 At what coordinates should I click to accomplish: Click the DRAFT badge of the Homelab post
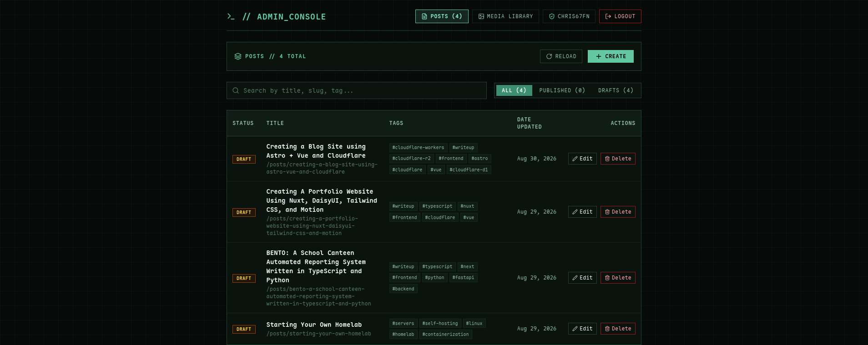pos(244,329)
